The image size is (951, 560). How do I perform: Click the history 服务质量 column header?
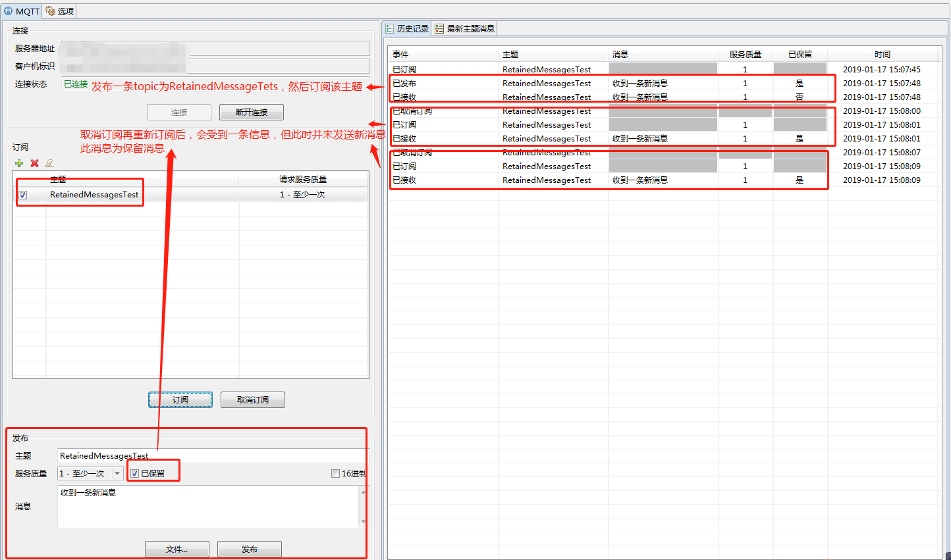point(746,54)
